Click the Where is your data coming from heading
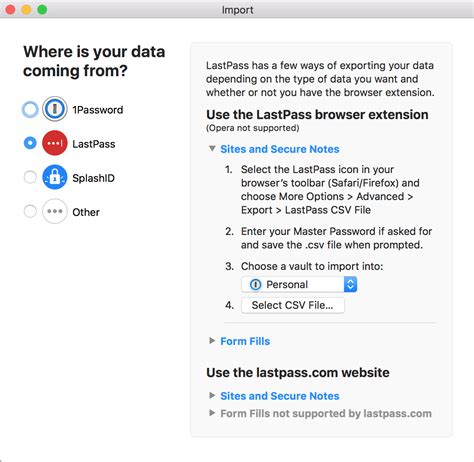The width and height of the screenshot is (474, 462). pos(94,61)
